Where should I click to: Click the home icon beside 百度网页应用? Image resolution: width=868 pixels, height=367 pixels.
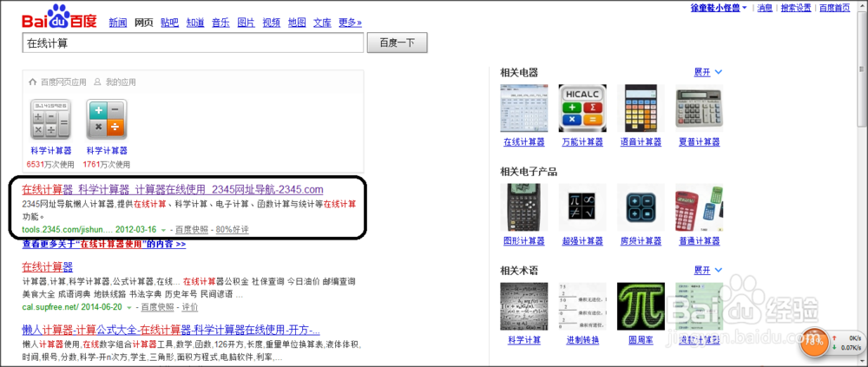coord(33,82)
